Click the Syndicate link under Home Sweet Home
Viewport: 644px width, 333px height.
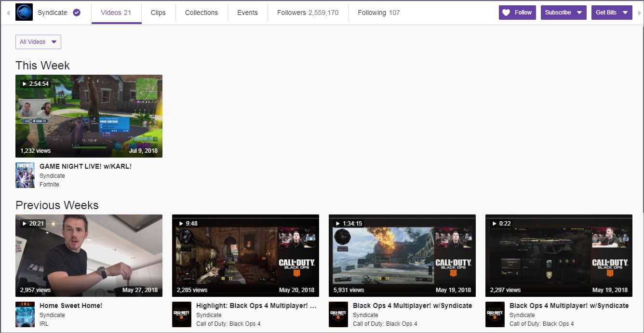click(52, 315)
